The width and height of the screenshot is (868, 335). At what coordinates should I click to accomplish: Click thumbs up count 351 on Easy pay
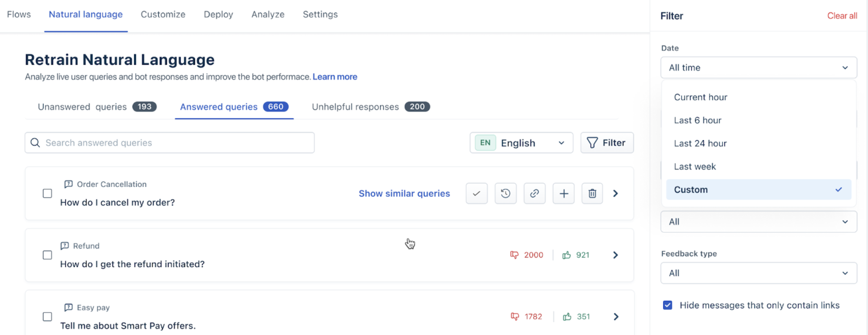click(x=576, y=317)
